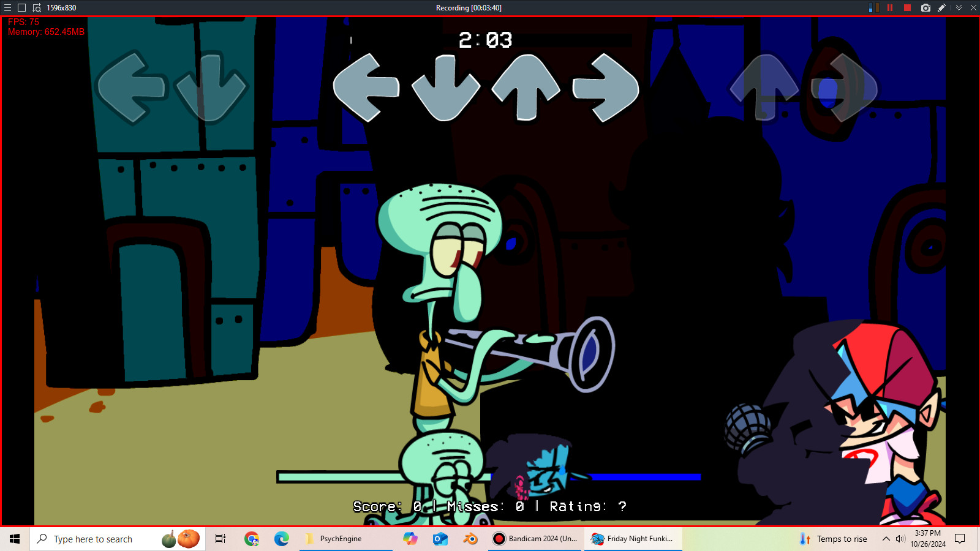The image size is (980, 551).
Task: Click the player's right arrow receptor
Action: pos(606,88)
